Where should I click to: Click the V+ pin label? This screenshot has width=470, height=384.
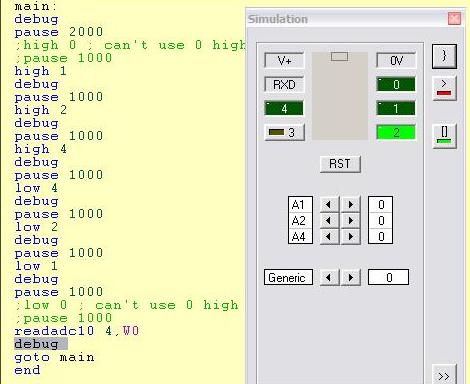pos(284,60)
